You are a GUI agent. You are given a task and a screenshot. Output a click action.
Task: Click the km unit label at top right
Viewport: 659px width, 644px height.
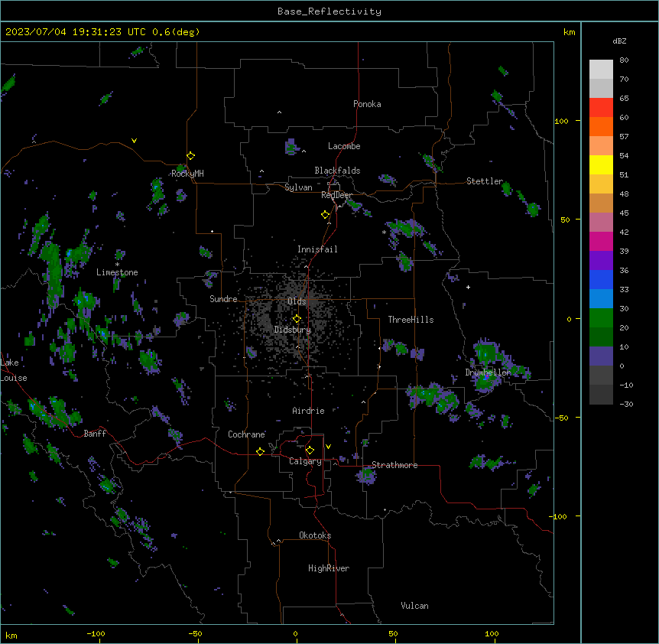(569, 32)
